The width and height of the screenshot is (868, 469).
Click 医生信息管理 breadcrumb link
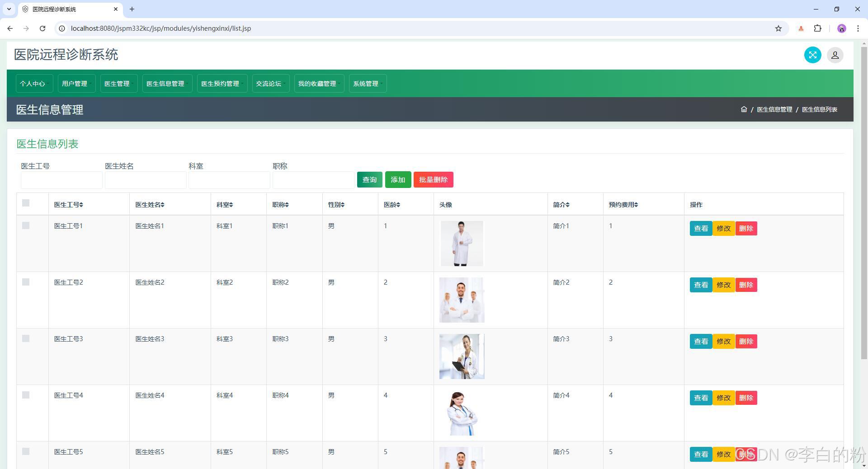point(774,109)
